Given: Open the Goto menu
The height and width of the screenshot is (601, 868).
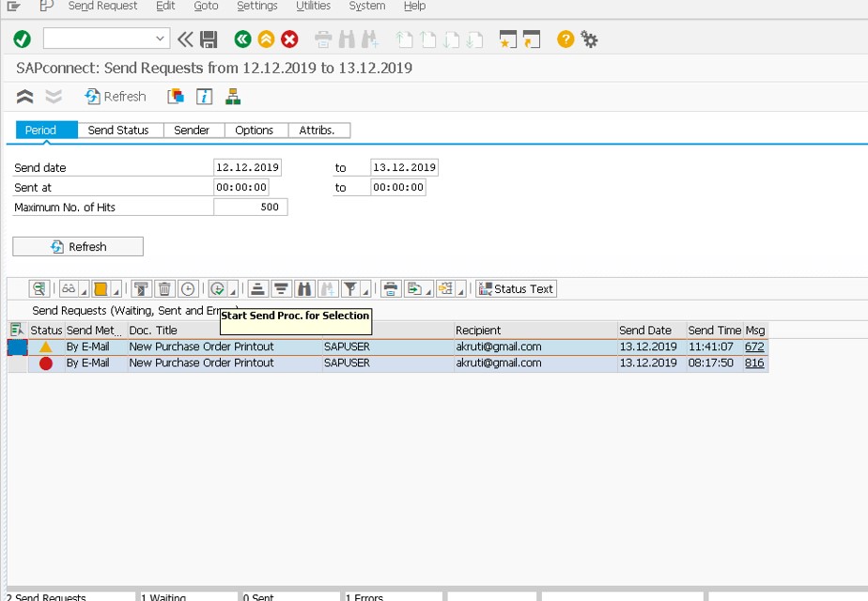Looking at the screenshot, I should pos(206,6).
